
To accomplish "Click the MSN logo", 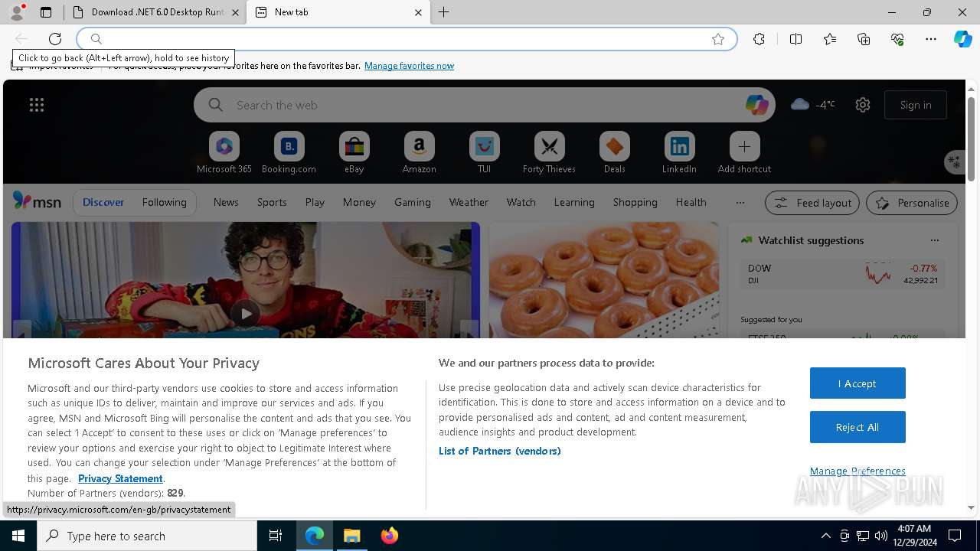I will (37, 201).
